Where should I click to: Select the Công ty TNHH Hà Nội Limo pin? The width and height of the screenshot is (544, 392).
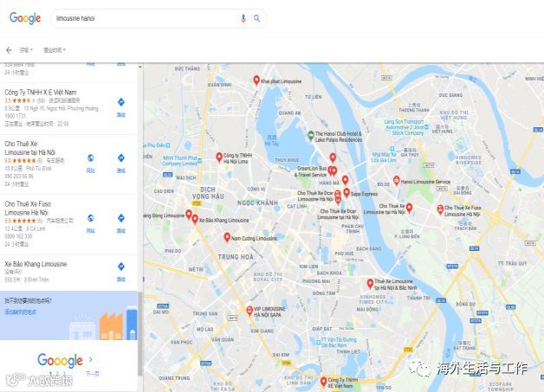[219, 157]
